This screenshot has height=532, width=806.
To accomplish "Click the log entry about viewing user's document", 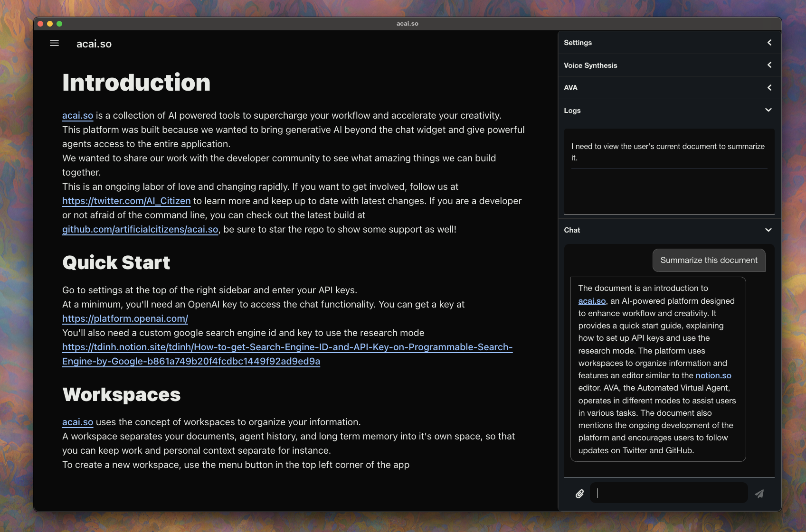I will coord(669,152).
